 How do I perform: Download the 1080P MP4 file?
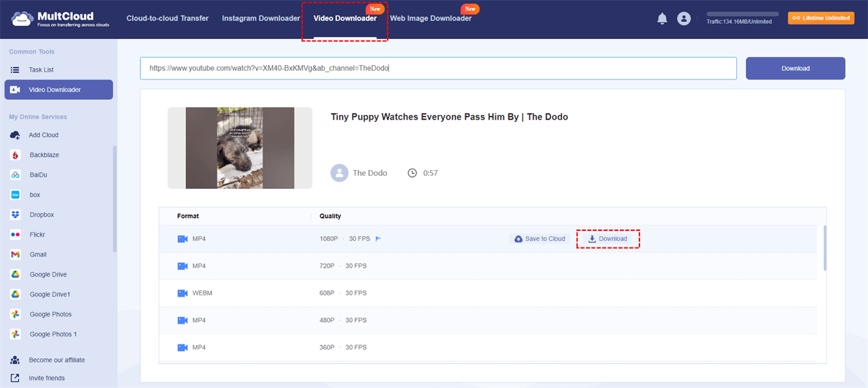pos(608,239)
